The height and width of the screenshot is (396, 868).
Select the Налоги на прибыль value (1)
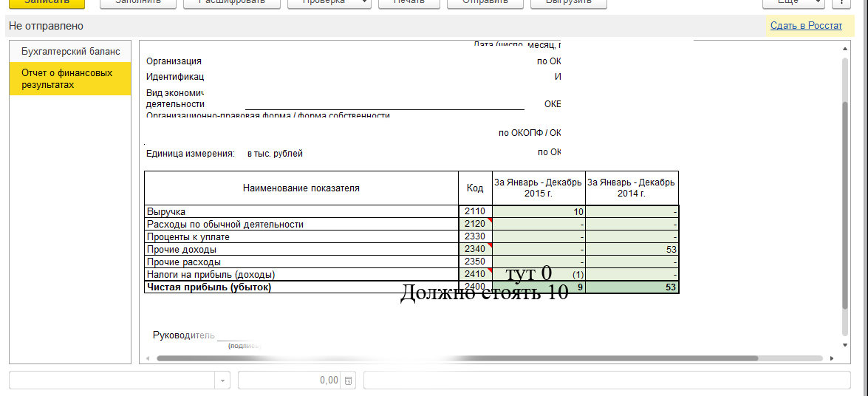tap(539, 274)
